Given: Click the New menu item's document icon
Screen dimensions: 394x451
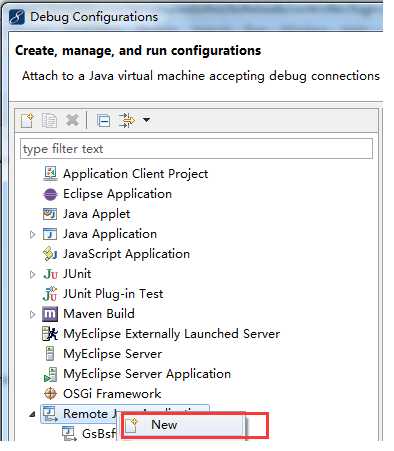Looking at the screenshot, I should (x=132, y=425).
